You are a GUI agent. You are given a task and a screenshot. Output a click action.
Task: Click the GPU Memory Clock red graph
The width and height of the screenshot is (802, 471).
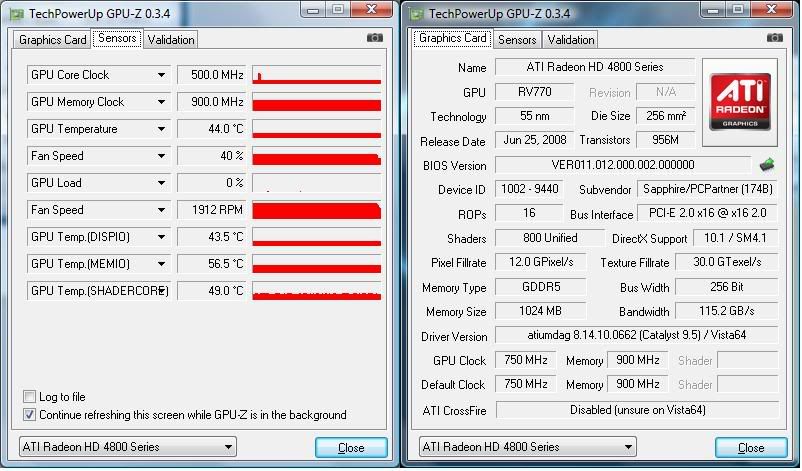(316, 103)
